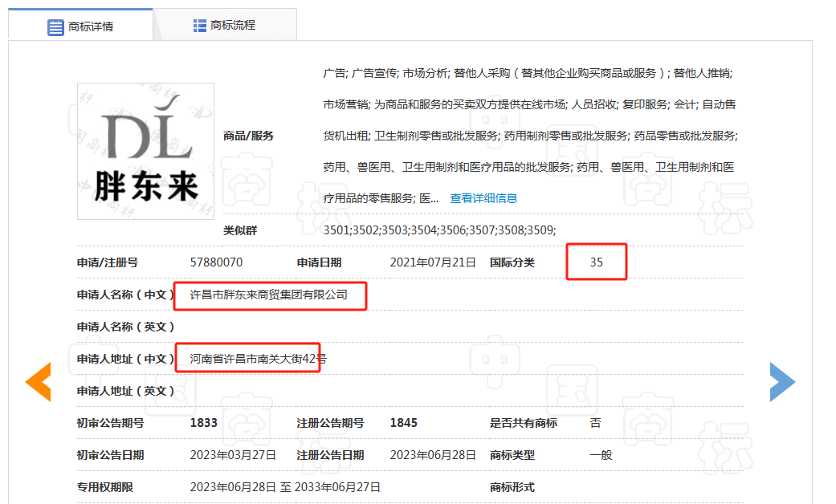836x504 pixels.
Task: Click the 商标流程 list icon
Action: (x=199, y=26)
